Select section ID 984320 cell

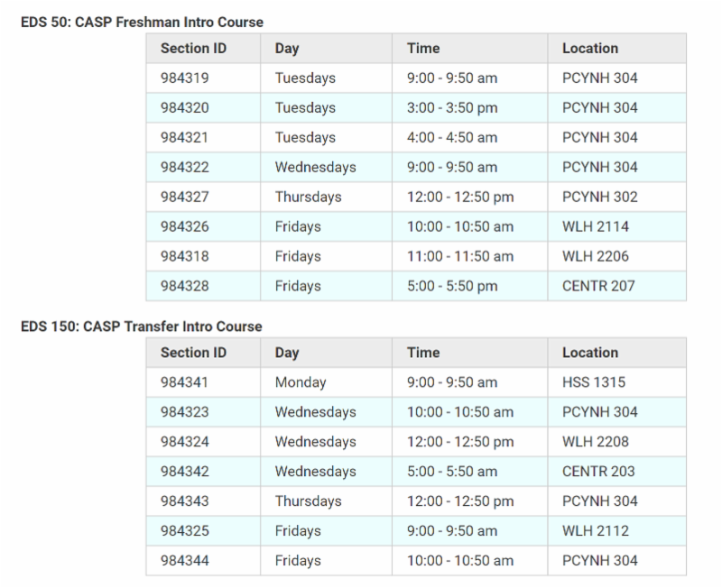click(185, 108)
